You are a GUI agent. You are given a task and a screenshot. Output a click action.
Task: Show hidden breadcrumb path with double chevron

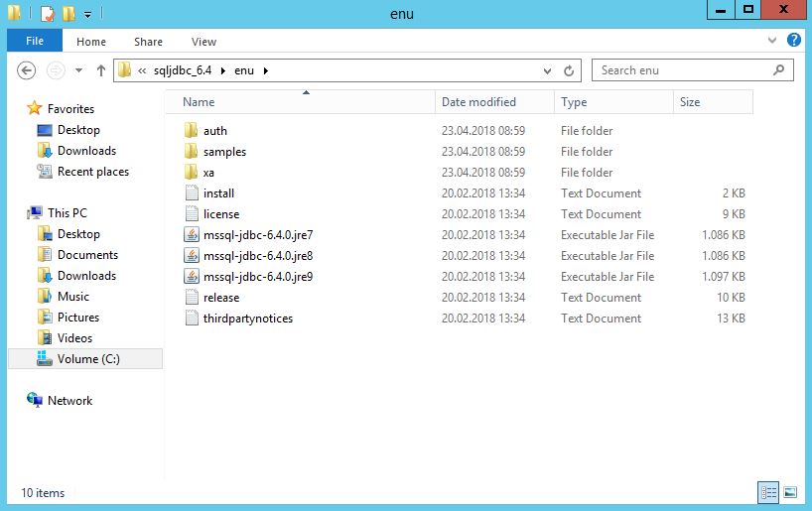tap(142, 70)
